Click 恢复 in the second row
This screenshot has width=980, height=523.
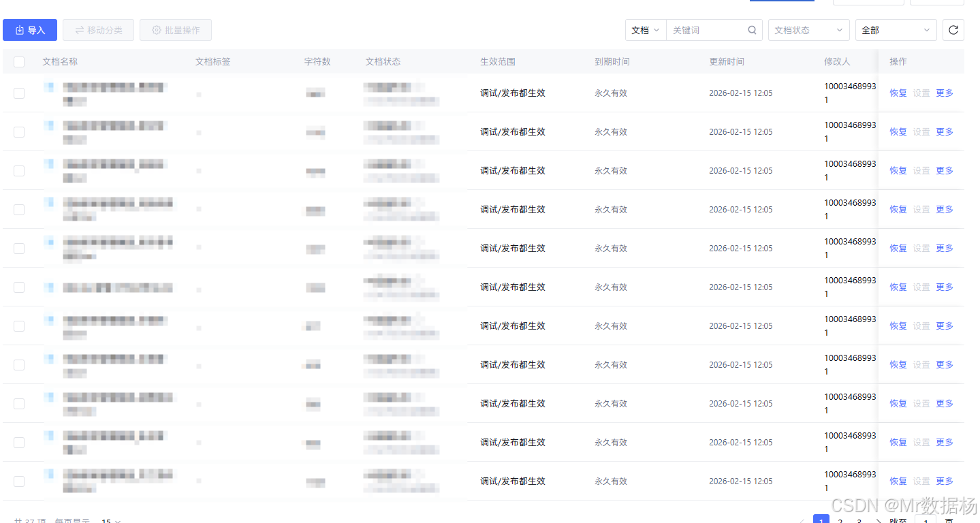click(x=898, y=132)
